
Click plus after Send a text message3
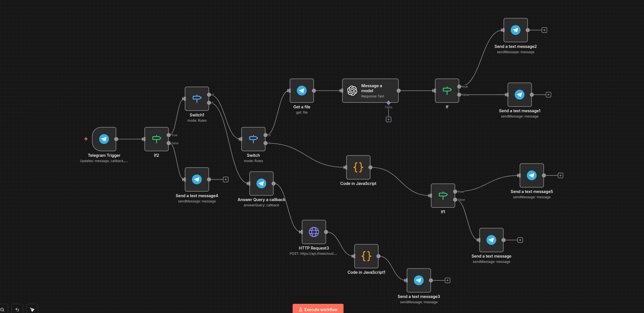[x=448, y=280]
